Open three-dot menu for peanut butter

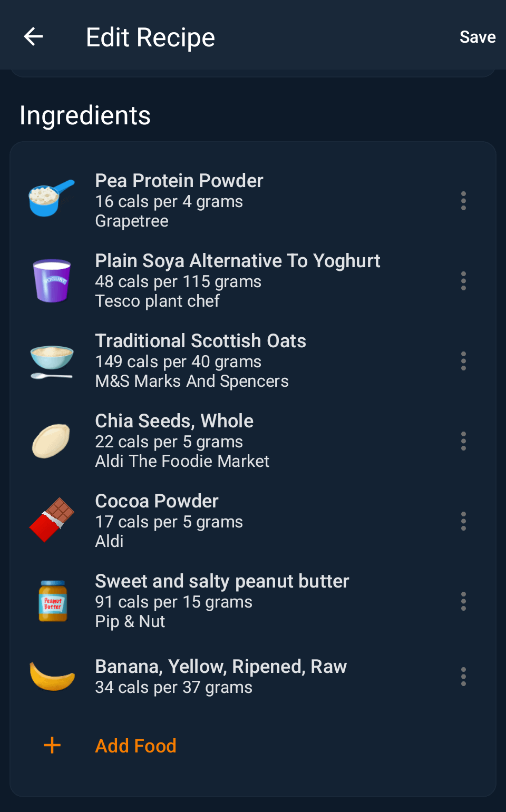(x=463, y=601)
